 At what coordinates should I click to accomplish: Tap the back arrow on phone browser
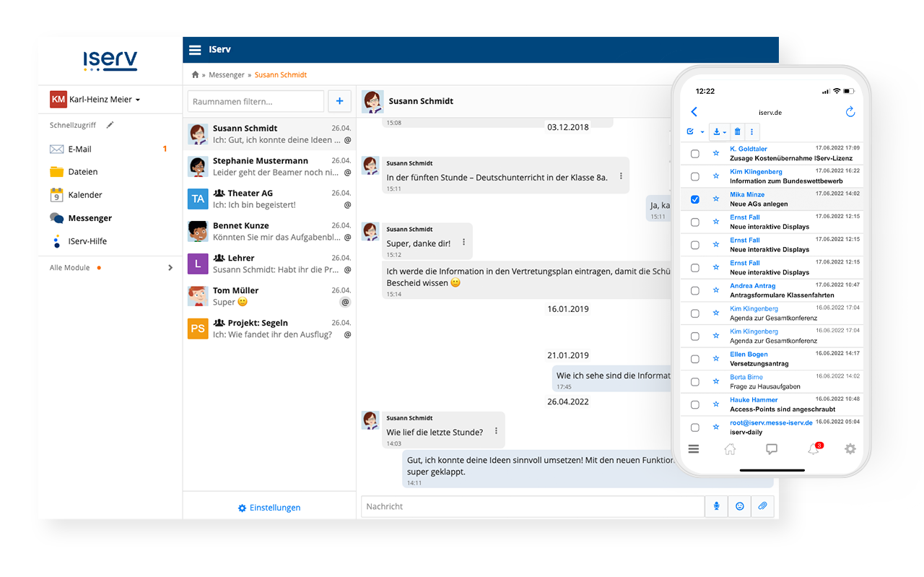(x=694, y=112)
